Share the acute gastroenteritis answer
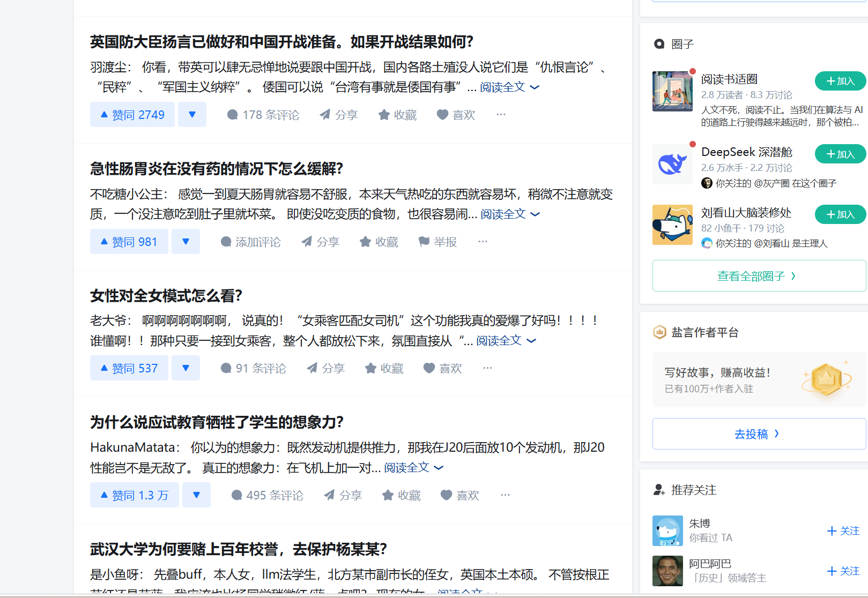This screenshot has width=868, height=598. pos(321,242)
